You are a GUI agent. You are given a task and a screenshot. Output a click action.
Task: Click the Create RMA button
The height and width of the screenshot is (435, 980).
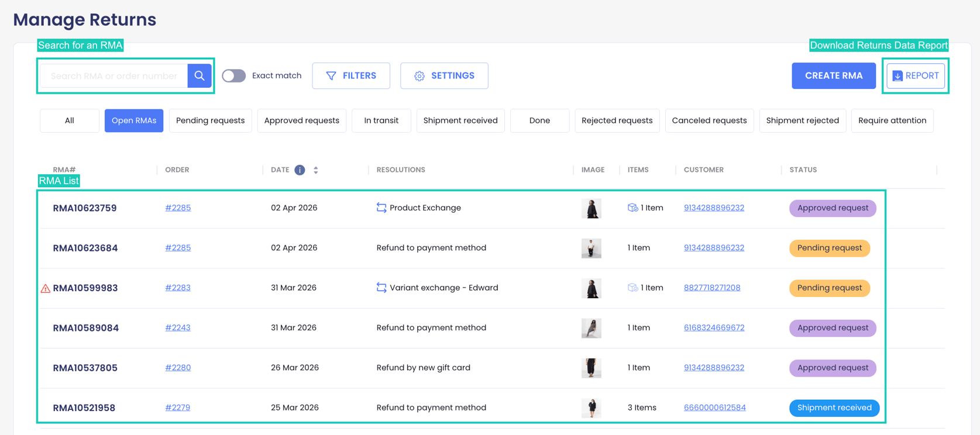pos(834,75)
